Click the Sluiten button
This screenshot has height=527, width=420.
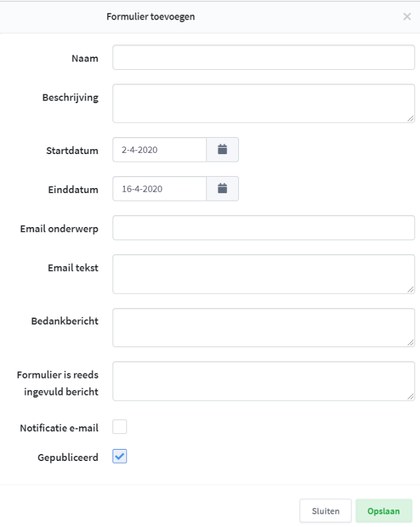click(326, 511)
